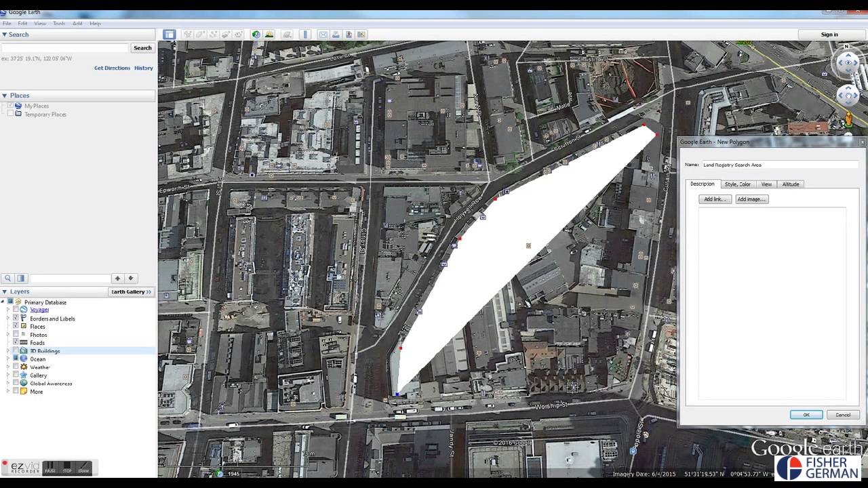Image resolution: width=868 pixels, height=488 pixels.
Task: Open the File menu
Action: pyautogui.click(x=7, y=23)
